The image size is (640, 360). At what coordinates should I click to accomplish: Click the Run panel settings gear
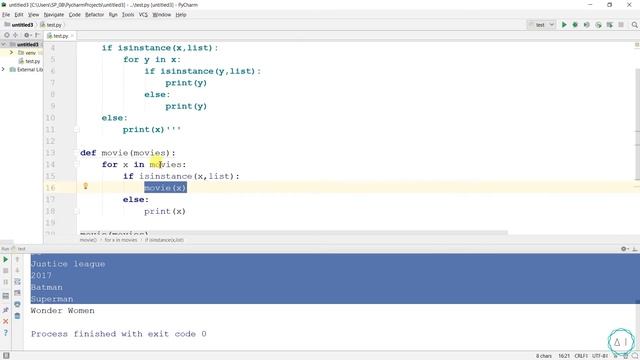tap(624, 249)
